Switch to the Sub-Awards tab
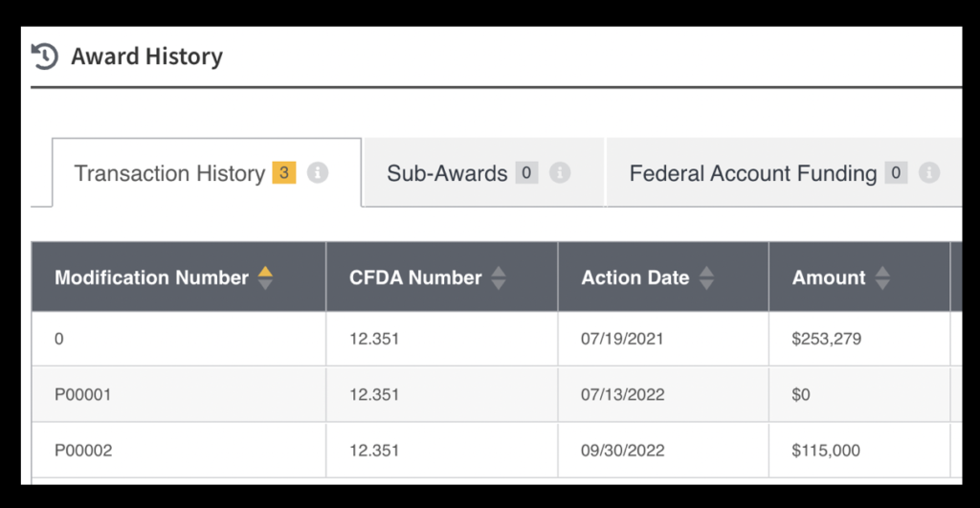 tap(483, 172)
